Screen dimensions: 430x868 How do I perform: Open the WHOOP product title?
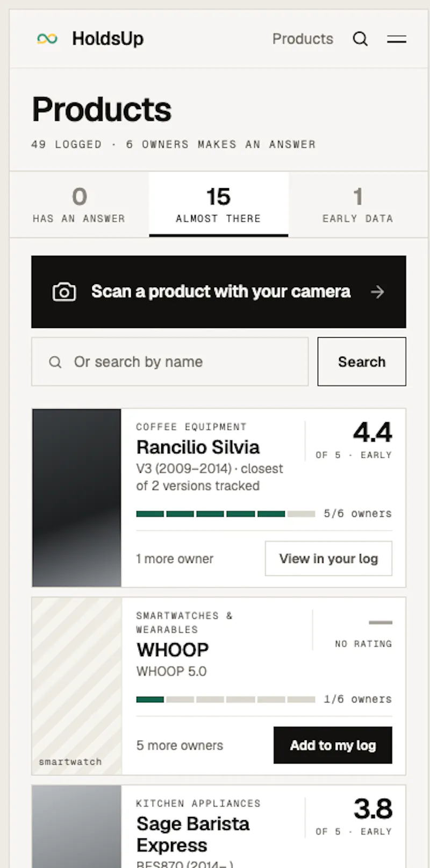coord(173,650)
